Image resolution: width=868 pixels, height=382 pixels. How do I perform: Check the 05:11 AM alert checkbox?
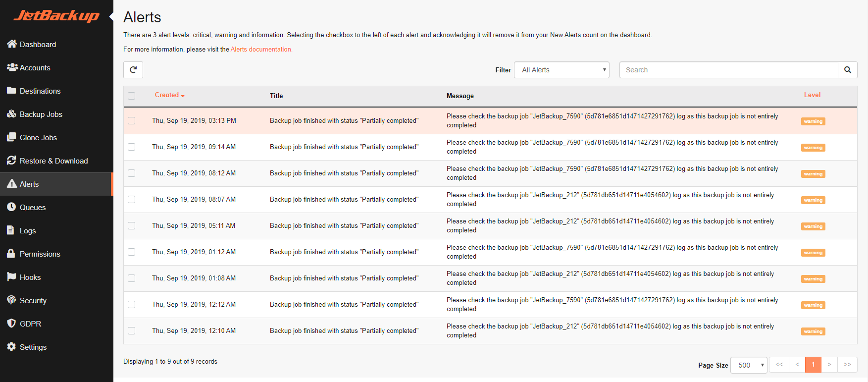pos(131,225)
